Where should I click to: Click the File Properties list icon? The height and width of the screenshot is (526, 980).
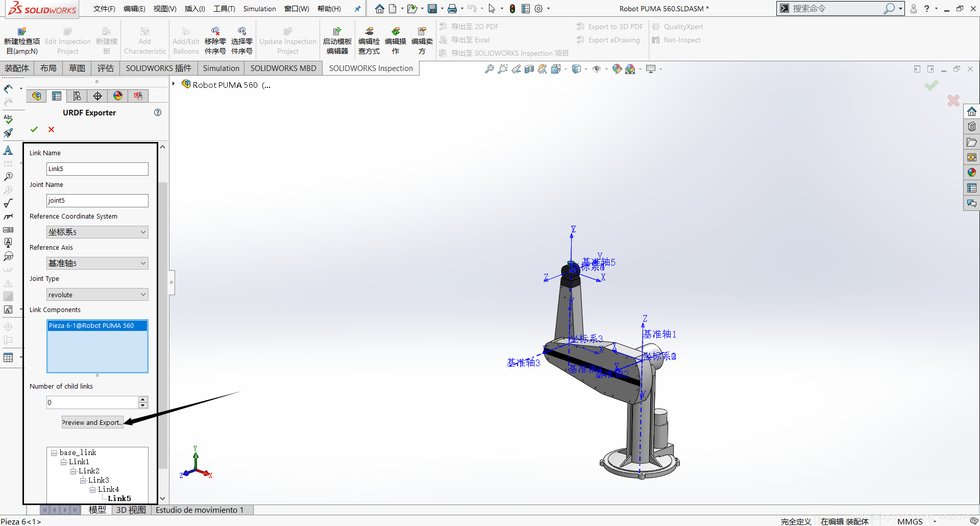[526, 9]
